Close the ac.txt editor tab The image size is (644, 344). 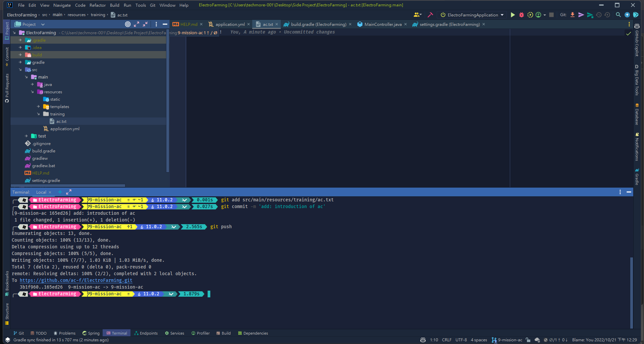(x=277, y=24)
